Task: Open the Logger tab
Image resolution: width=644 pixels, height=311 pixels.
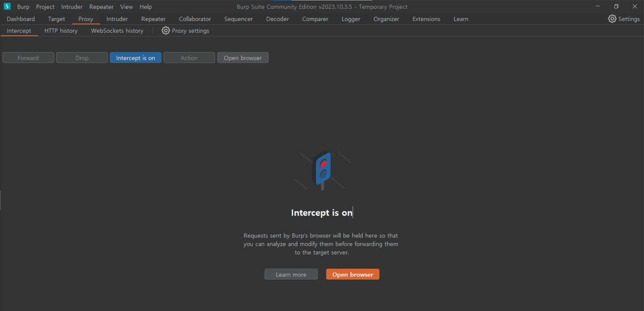Action: (x=351, y=19)
